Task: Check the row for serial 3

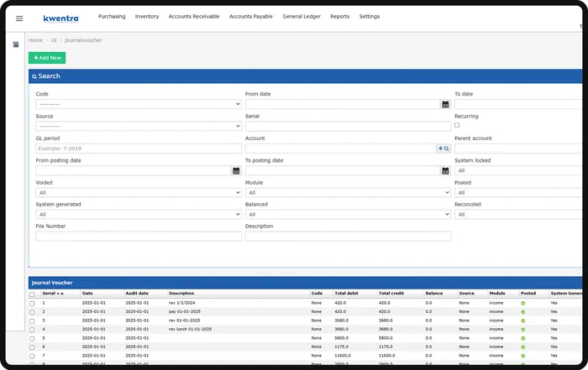Action: tap(32, 321)
